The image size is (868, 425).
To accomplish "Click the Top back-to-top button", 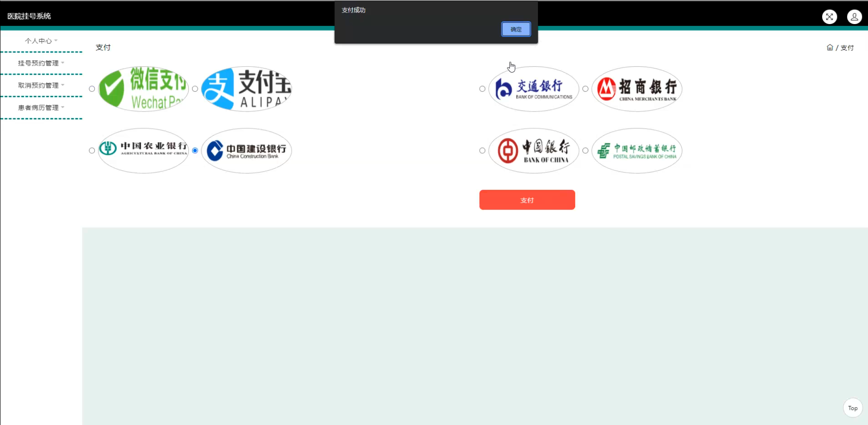I will coord(853,408).
